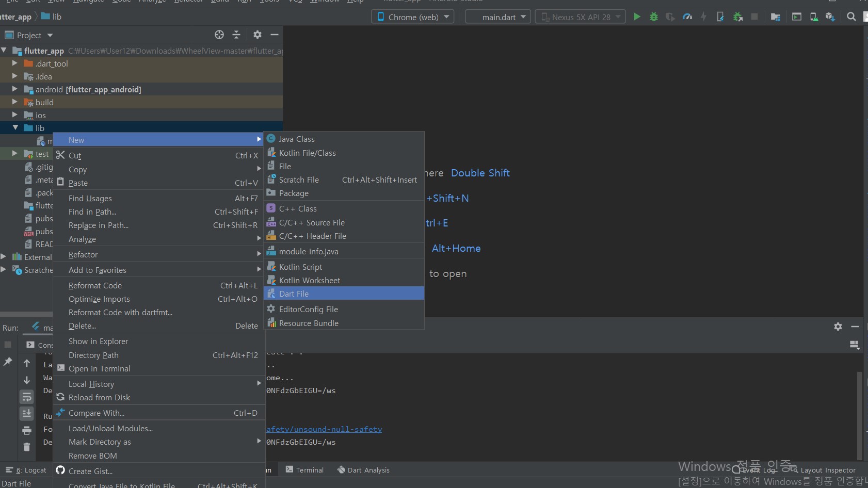Select Java Class in New submenu
Image resolution: width=868 pixels, height=488 pixels.
[x=344, y=139]
